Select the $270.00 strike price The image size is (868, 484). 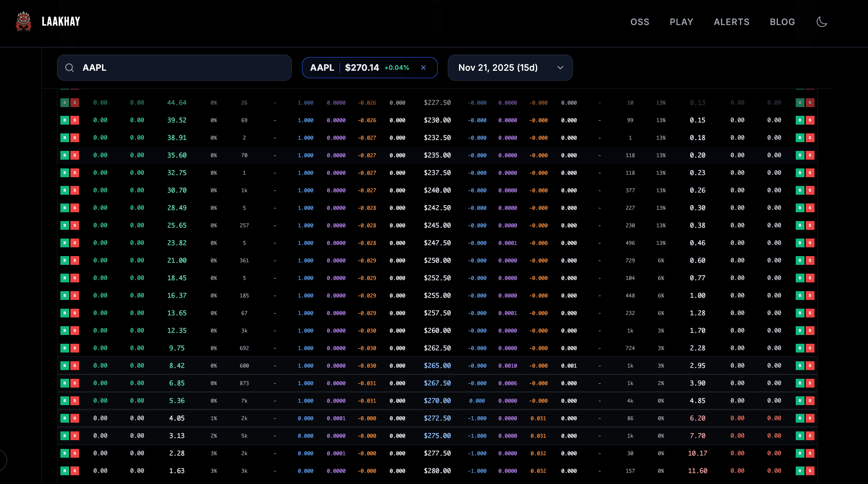437,401
